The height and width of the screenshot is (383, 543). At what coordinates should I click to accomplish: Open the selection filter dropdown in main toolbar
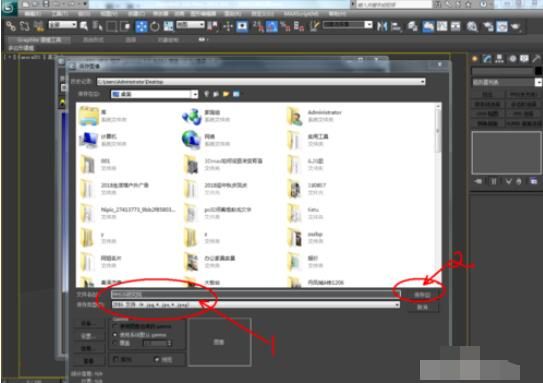click(x=63, y=25)
